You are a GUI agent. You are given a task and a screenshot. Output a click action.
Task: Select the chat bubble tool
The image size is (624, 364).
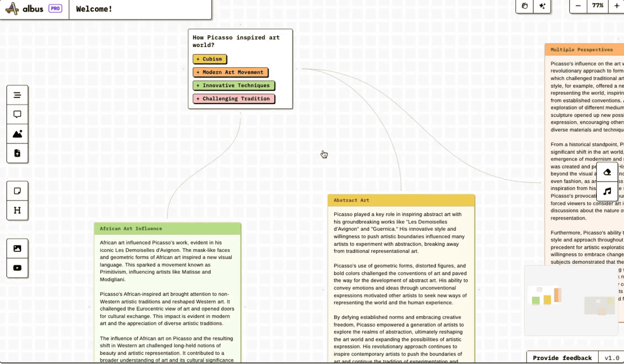(17, 114)
